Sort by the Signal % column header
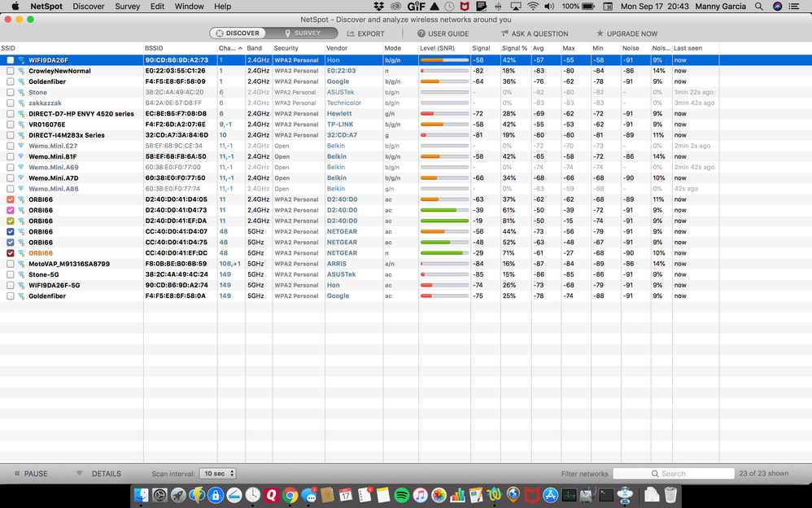This screenshot has height=508, width=812. point(510,48)
